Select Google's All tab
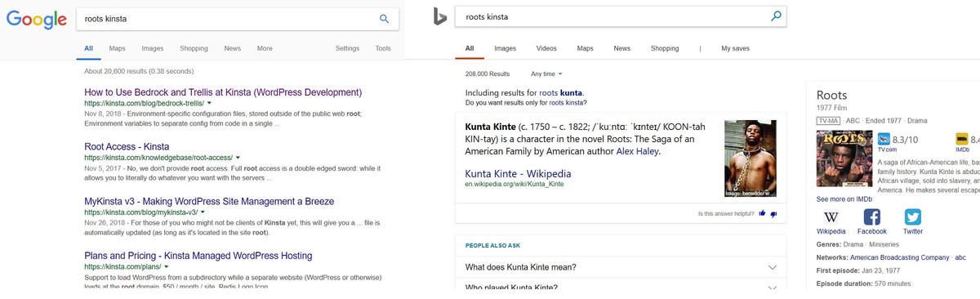 89,48
